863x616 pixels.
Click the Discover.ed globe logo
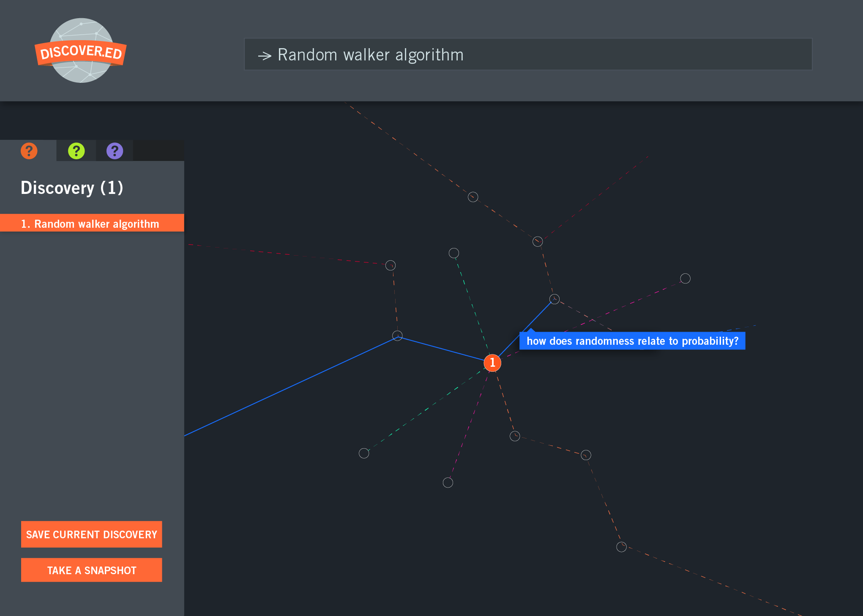coord(81,50)
